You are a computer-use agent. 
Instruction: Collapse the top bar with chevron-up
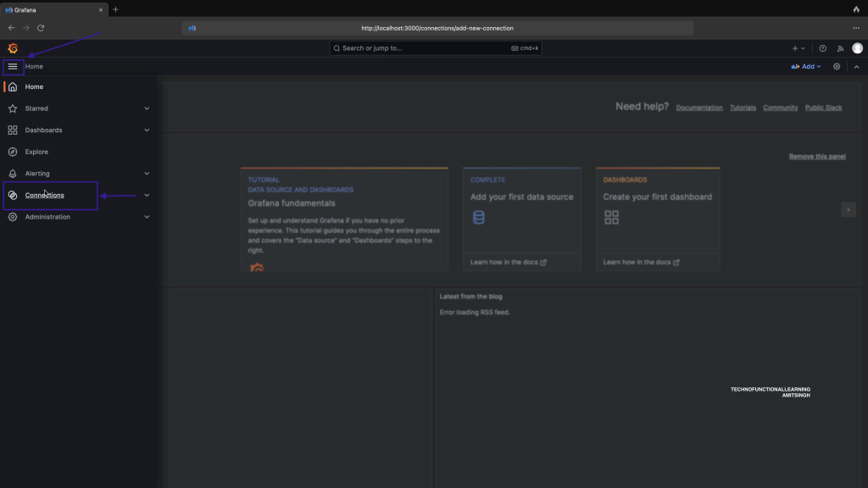tap(856, 66)
